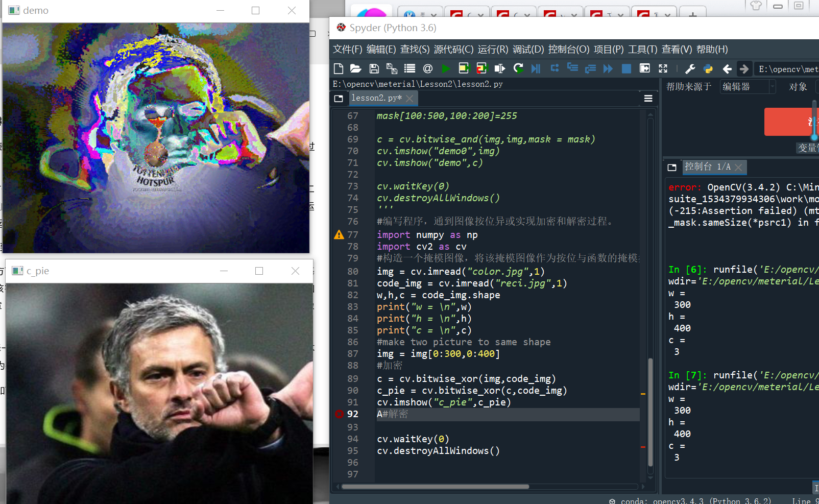
Task: Save all open files
Action: click(x=391, y=68)
